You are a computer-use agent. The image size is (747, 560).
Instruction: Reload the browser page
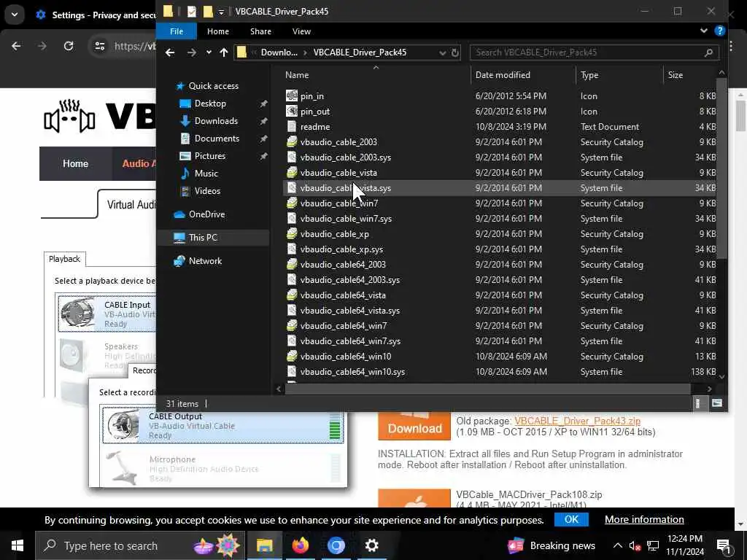[69, 46]
